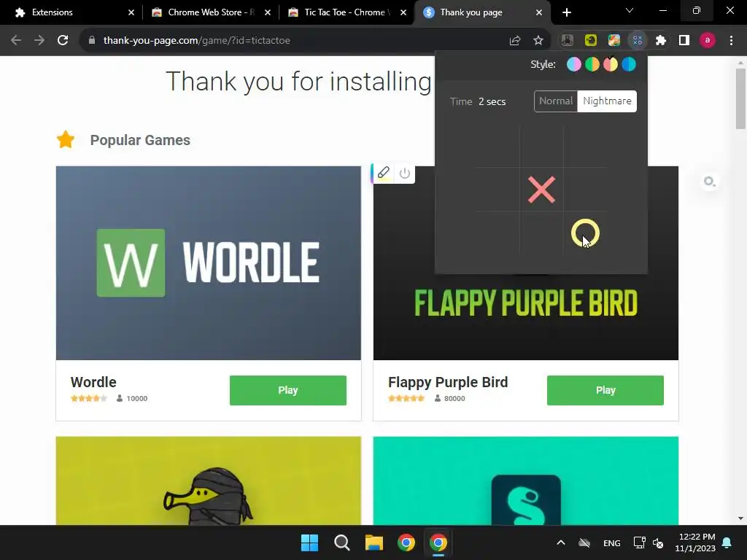This screenshot has height=560, width=747.
Task: Open a new tab with the plus button
Action: [566, 12]
